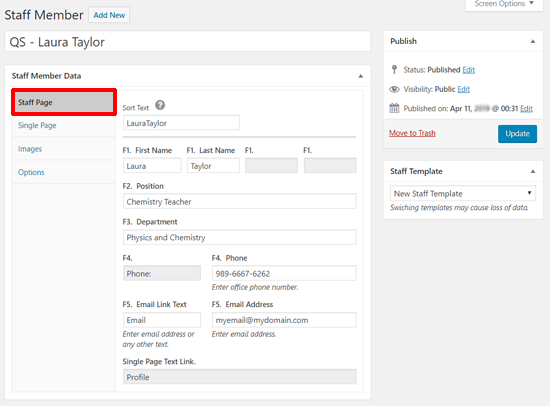Collapse the Staff Template panel

[533, 172]
